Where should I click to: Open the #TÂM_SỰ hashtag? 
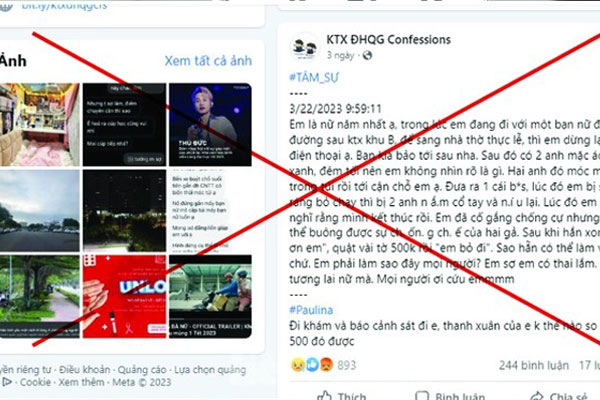pos(314,78)
